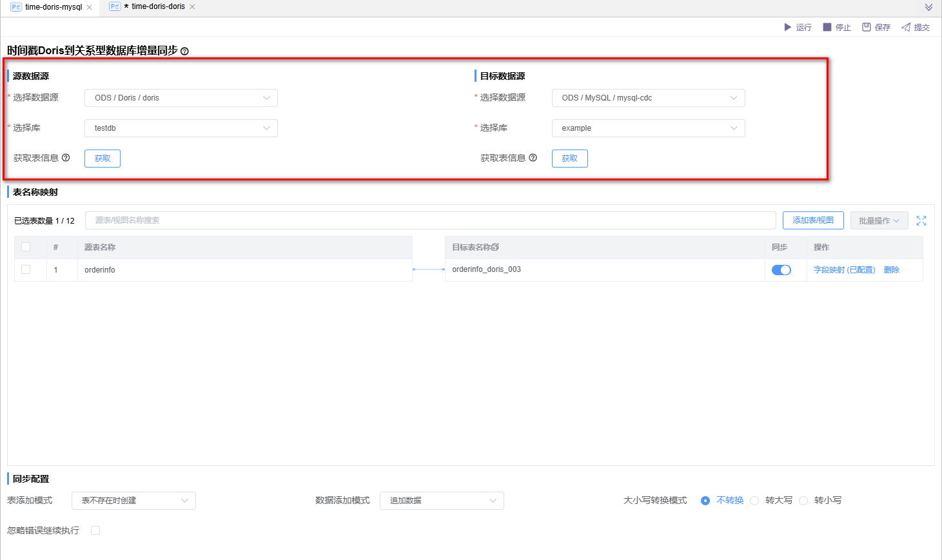Viewport: 942px width, 560px height.
Task: Click the help icon next to source 获取表信息
Action: click(x=66, y=158)
